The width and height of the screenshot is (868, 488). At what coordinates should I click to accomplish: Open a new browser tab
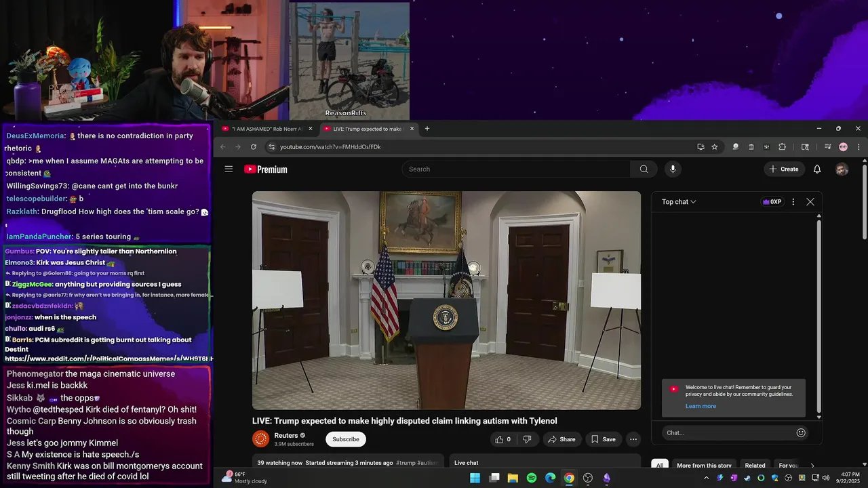pos(427,129)
